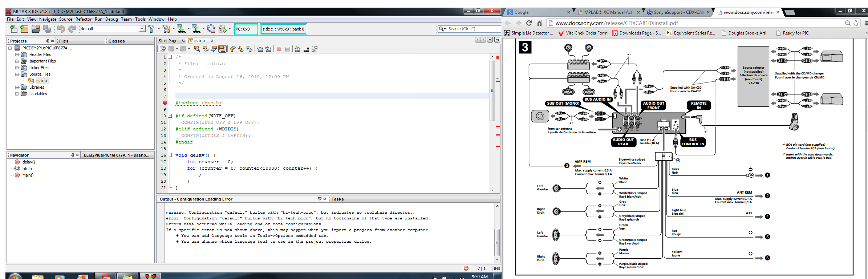Click the Build Project hammer icon
The height and width of the screenshot is (279, 868).
tap(151, 29)
